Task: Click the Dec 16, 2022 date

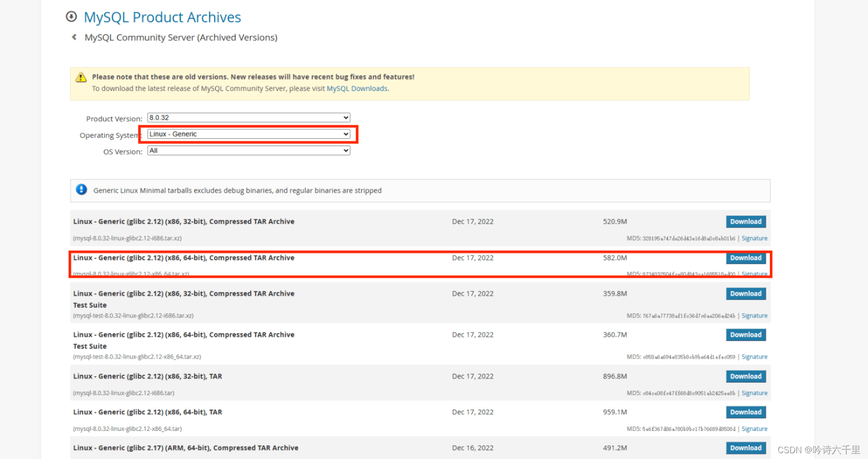Action: click(473, 448)
